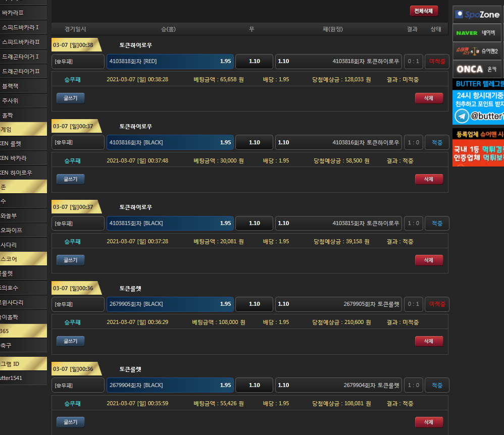Open the NAVER 네이버 logo link

coord(477,33)
